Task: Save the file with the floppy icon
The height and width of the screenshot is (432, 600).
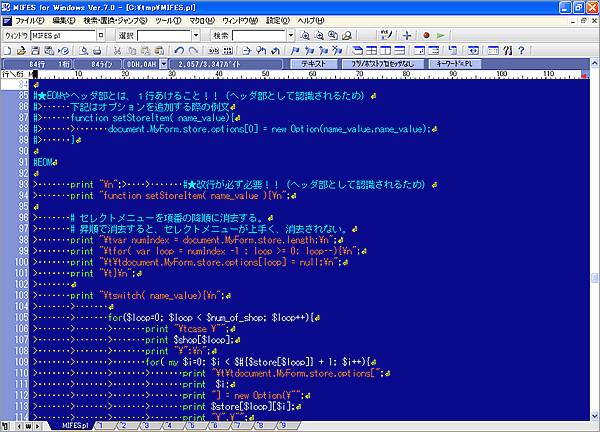Action: pyautogui.click(x=35, y=51)
